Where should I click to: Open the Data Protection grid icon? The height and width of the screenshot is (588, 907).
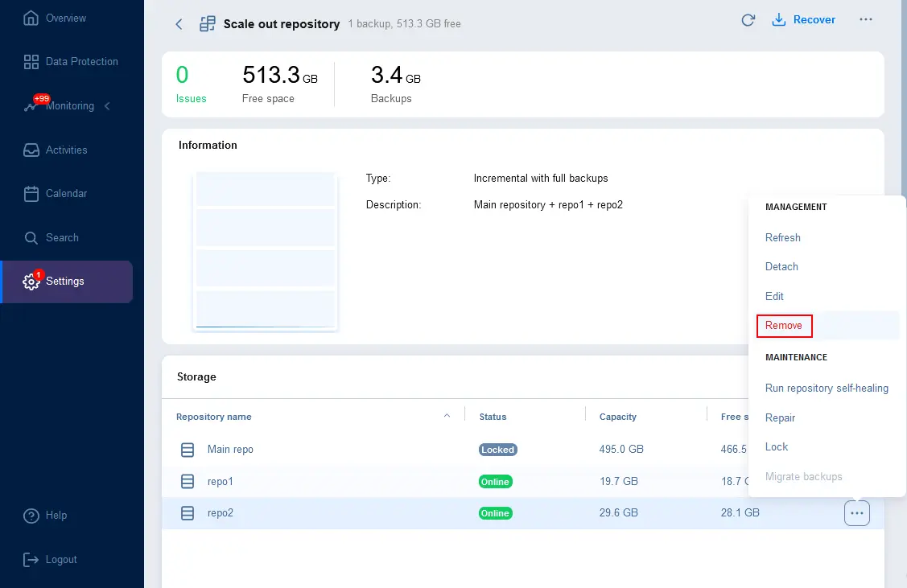31,62
